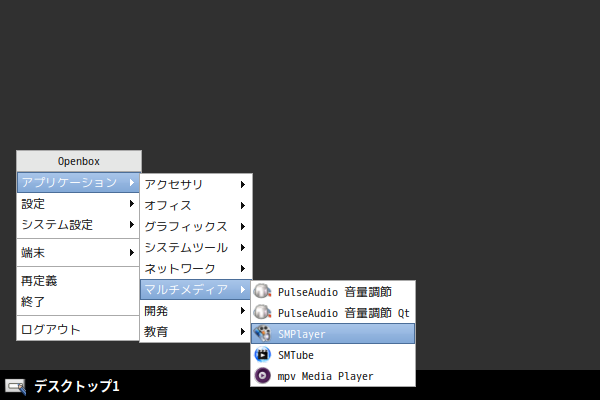
Task: Launch PulseAudio 音量調節 from the menu
Action: [x=333, y=292]
